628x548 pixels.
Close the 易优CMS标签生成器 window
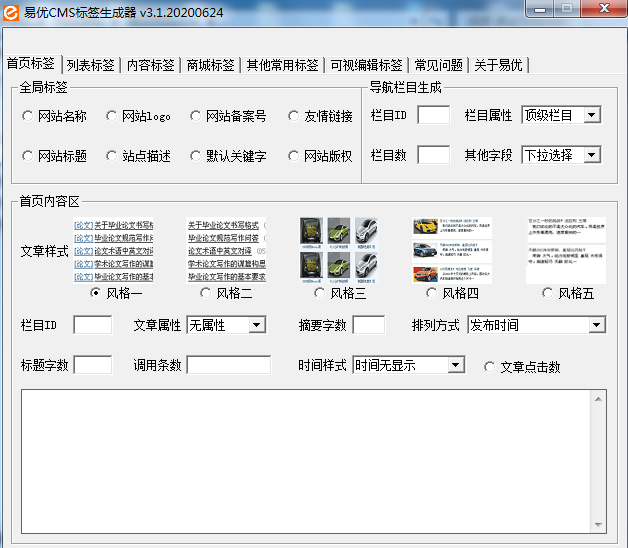click(604, 9)
